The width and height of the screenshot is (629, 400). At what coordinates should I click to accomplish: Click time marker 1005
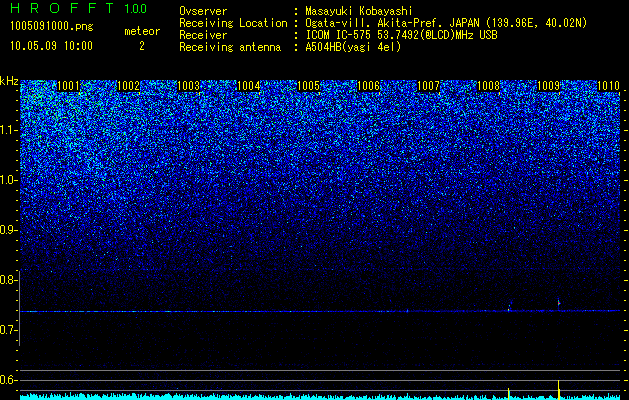click(308, 86)
